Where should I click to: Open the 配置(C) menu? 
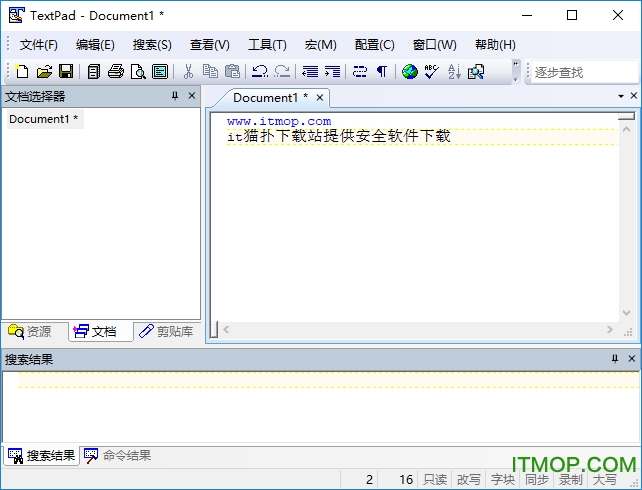click(374, 45)
